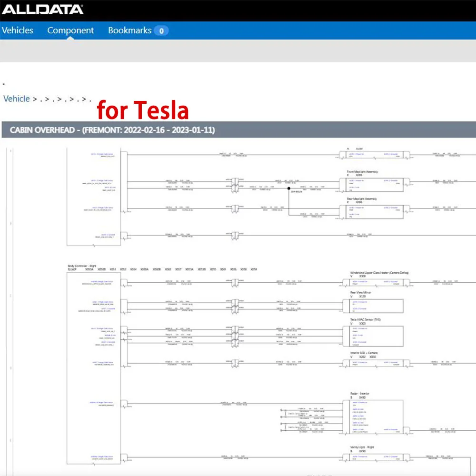The width and height of the screenshot is (476, 476).
Task: Click the Rear View Mirror component label
Action: tap(361, 292)
